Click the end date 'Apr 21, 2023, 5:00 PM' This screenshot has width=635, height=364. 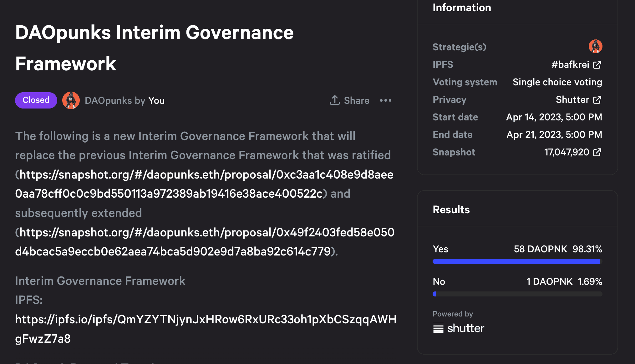pos(554,135)
